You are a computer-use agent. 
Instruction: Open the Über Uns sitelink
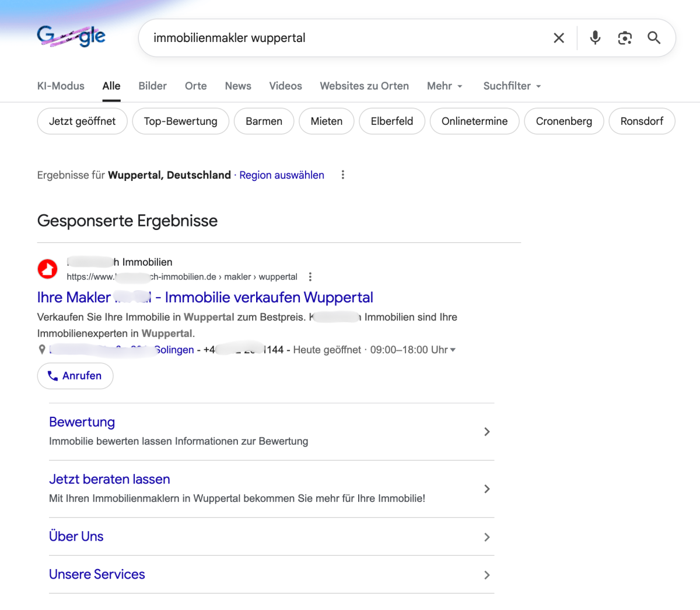point(76,536)
